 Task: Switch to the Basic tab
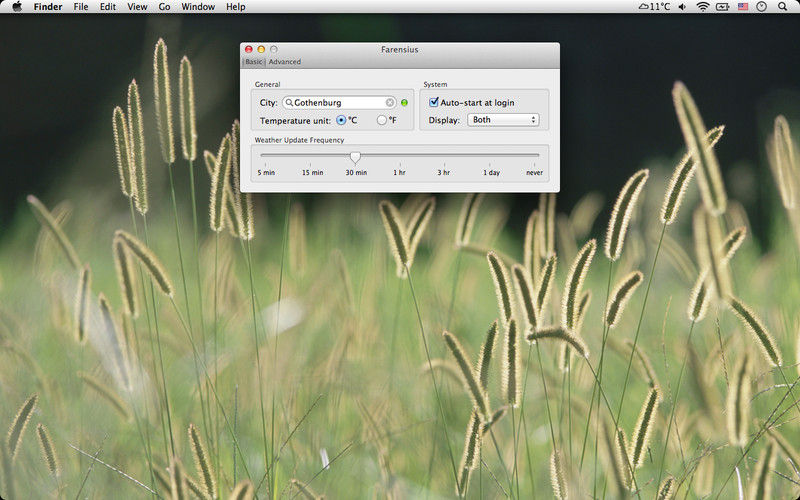[254, 62]
